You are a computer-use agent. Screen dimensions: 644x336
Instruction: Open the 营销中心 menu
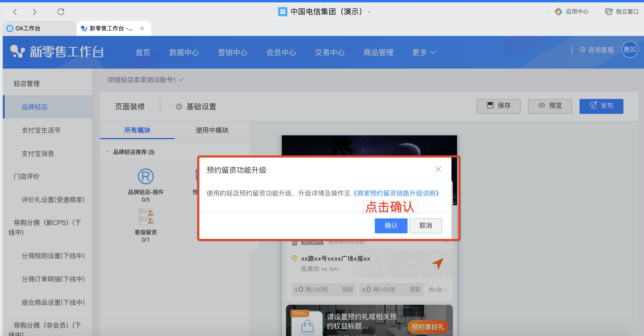[233, 52]
